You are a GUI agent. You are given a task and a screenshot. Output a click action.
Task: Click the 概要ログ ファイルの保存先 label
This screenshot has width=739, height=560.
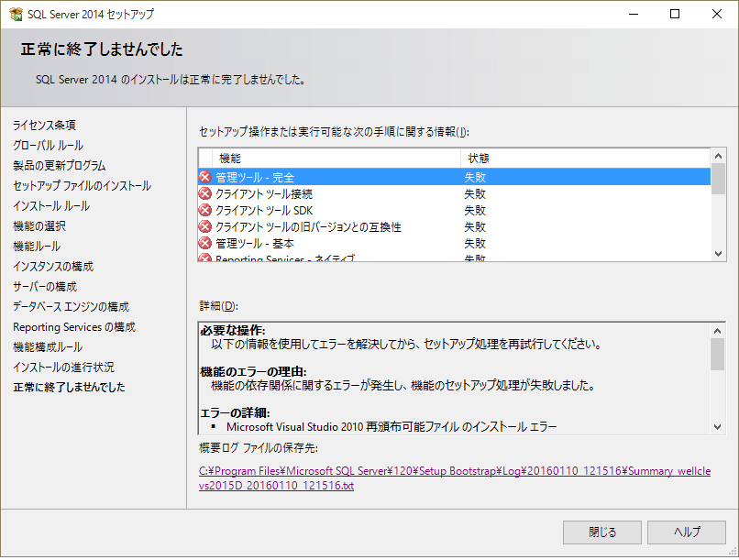pos(259,448)
